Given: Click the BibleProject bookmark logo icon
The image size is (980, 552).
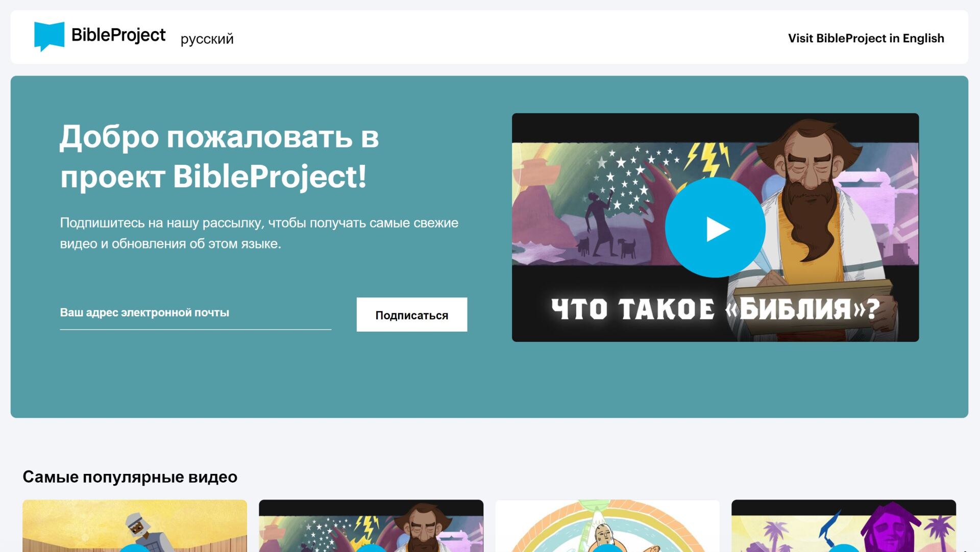Looking at the screenshot, I should [49, 36].
